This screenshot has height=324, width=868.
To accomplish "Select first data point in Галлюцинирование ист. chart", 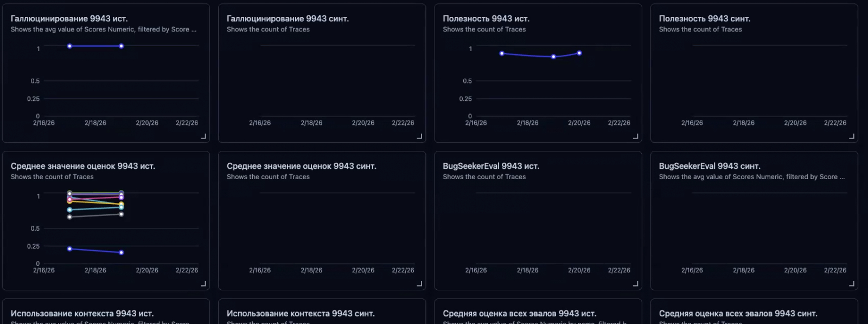I will pos(69,46).
